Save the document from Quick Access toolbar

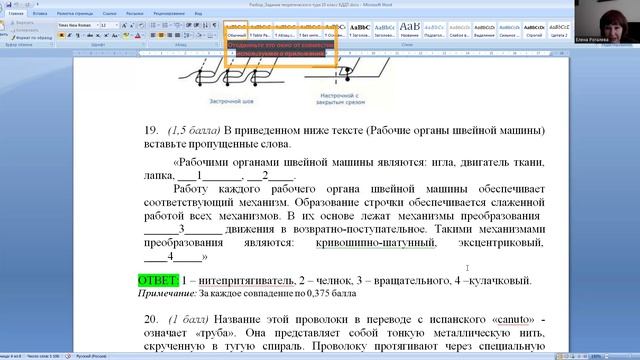click(x=9, y=5)
